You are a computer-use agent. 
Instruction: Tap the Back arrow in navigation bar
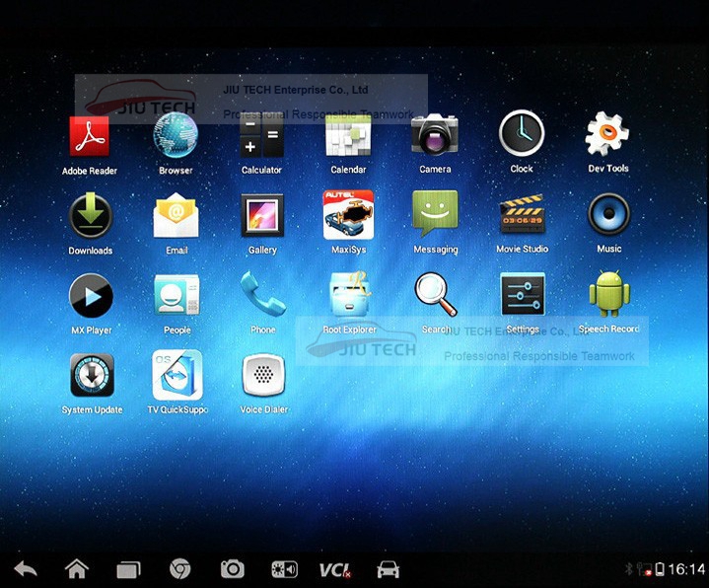[x=26, y=569]
